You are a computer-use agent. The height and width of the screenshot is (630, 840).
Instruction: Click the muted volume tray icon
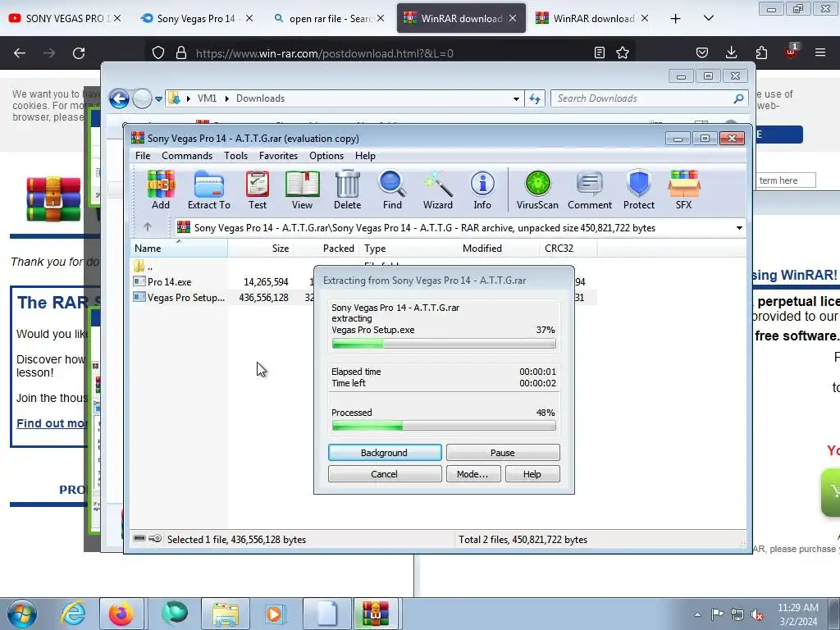pos(757,614)
